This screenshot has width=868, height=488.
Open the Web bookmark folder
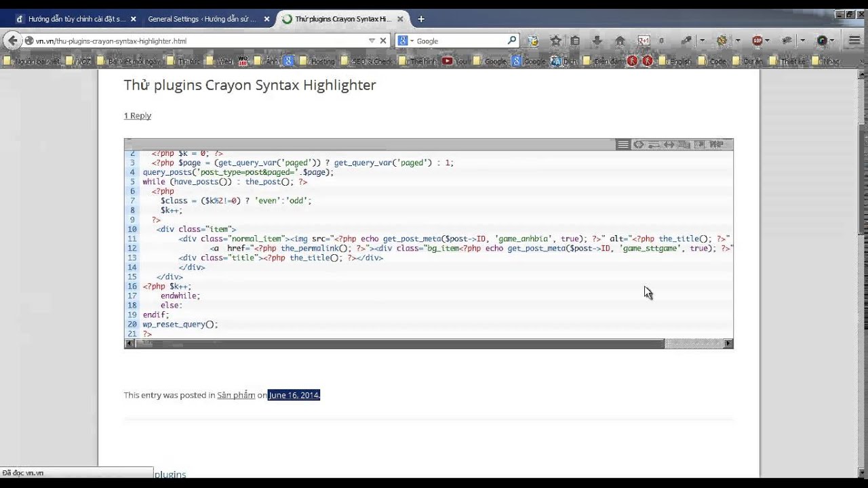coord(219,61)
